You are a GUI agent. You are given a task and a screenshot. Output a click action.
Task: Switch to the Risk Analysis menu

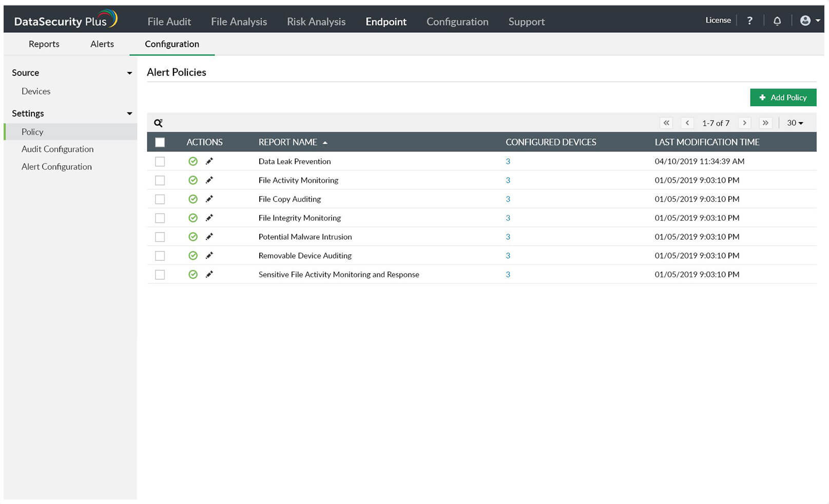[x=316, y=22]
